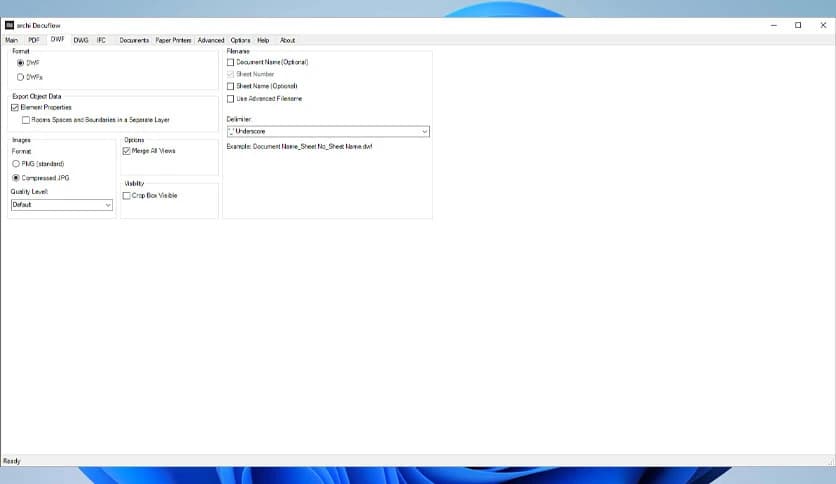The image size is (836, 484).
Task: Toggle Merge All Views checkbox
Action: click(x=126, y=151)
